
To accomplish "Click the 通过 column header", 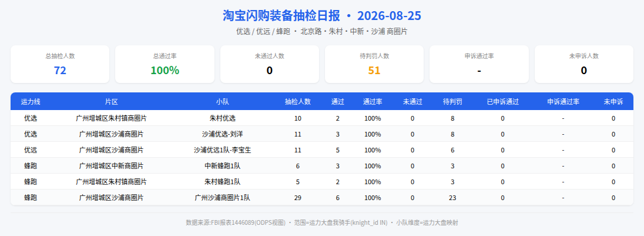I will pyautogui.click(x=338, y=102).
